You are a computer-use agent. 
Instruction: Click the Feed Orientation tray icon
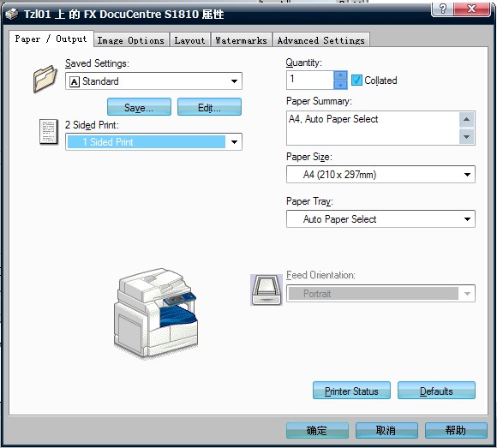[266, 290]
